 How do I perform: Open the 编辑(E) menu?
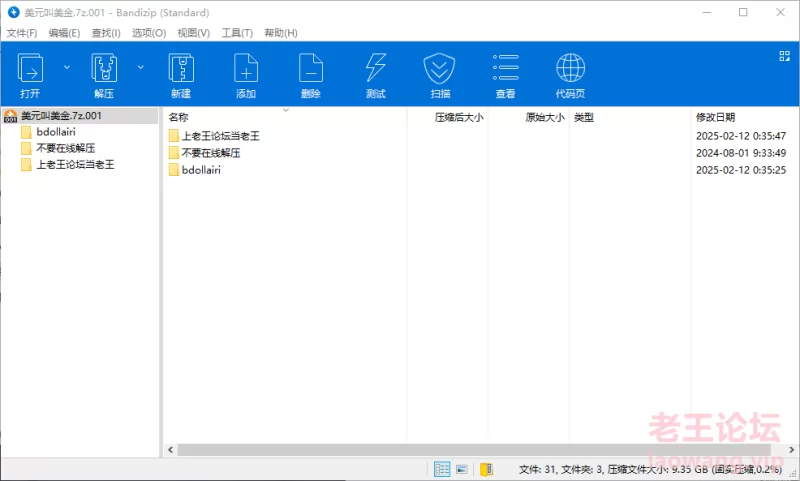click(64, 33)
